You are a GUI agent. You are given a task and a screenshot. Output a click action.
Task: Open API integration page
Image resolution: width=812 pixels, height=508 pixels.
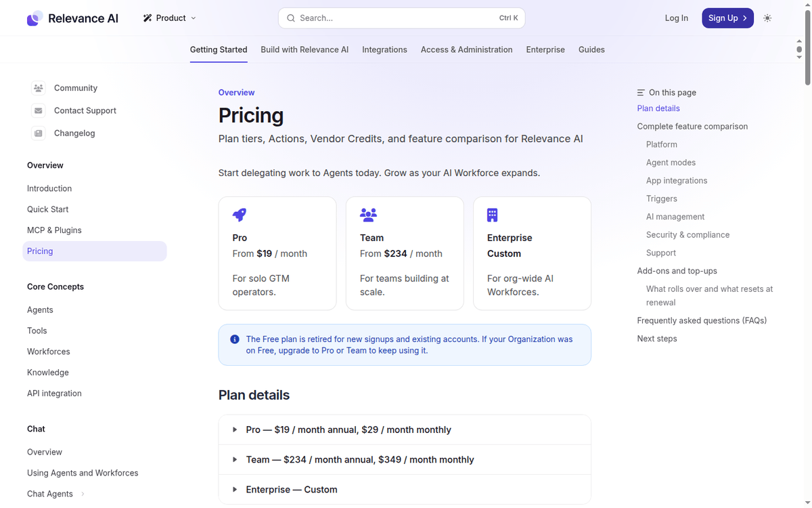[x=54, y=394]
